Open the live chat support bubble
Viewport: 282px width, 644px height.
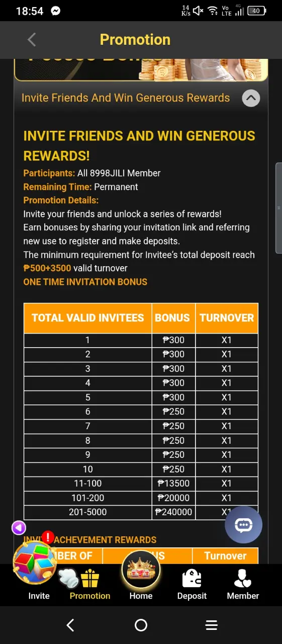click(243, 525)
